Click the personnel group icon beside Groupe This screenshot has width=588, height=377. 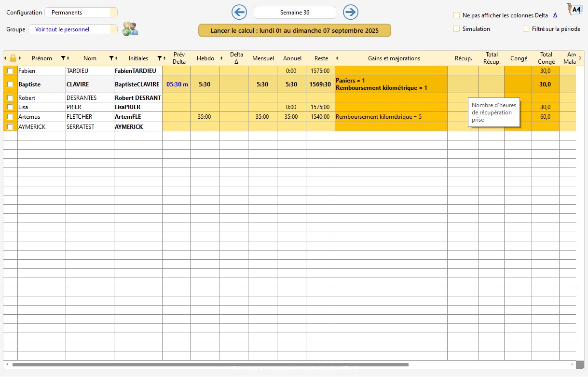pos(130,29)
